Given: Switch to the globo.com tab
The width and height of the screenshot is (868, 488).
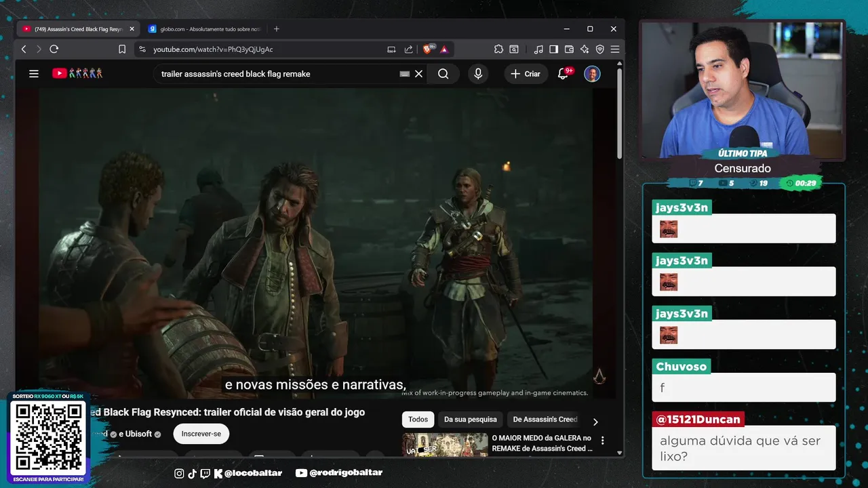Looking at the screenshot, I should click(x=204, y=29).
